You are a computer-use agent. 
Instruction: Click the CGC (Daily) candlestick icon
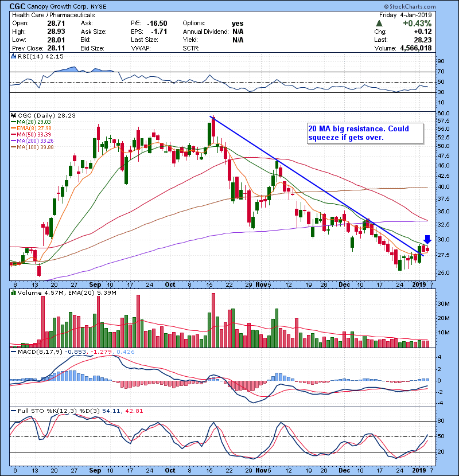[x=13, y=115]
